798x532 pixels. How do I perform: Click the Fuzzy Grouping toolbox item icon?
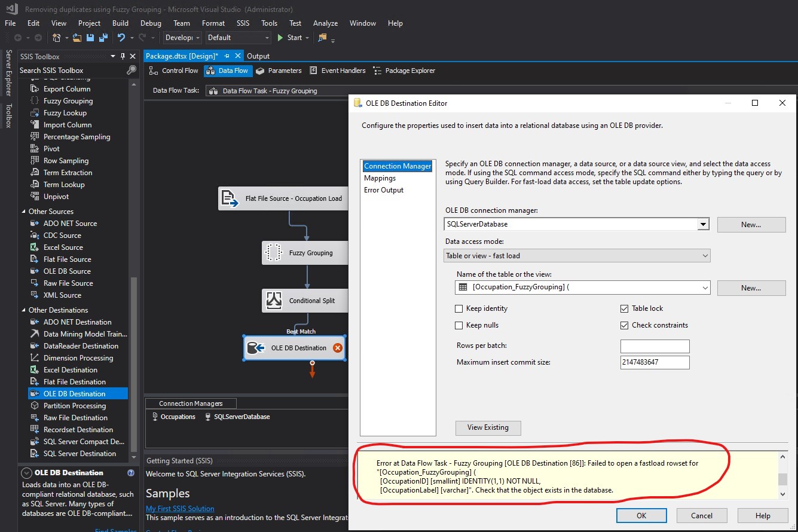tap(34, 101)
